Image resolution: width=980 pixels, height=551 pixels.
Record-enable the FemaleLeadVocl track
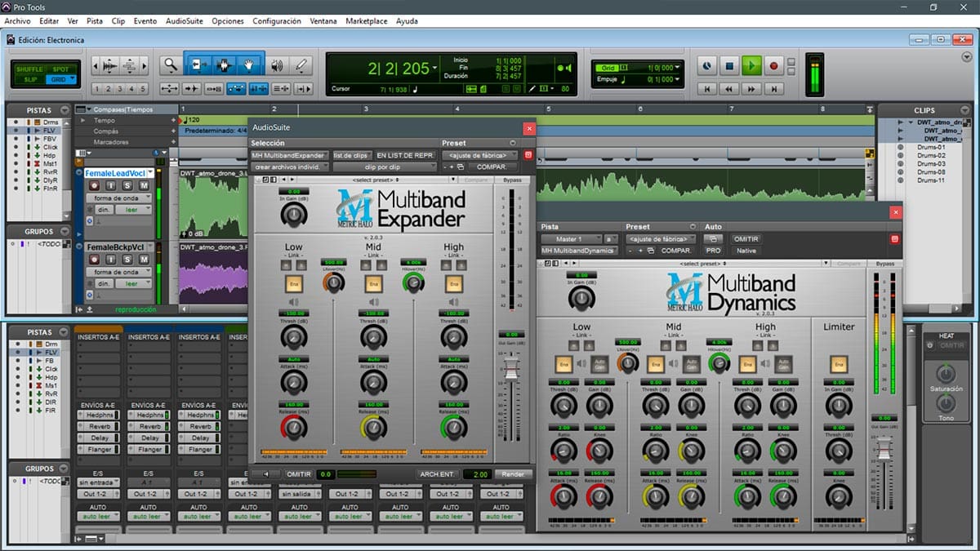[x=94, y=186]
